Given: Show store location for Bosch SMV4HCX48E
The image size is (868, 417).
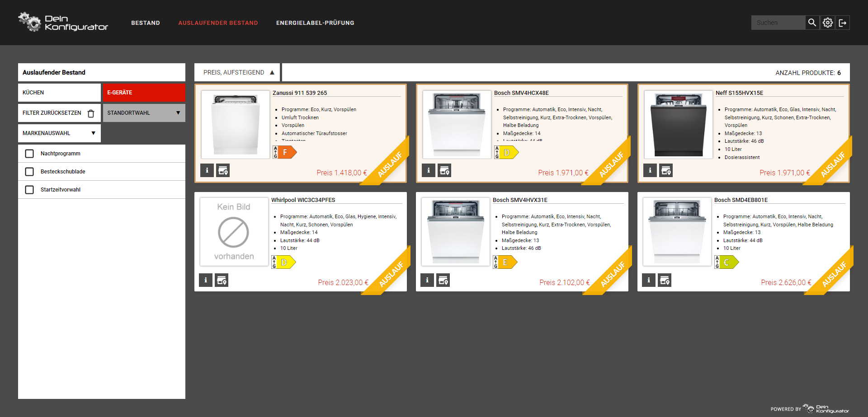Looking at the screenshot, I should click(444, 170).
